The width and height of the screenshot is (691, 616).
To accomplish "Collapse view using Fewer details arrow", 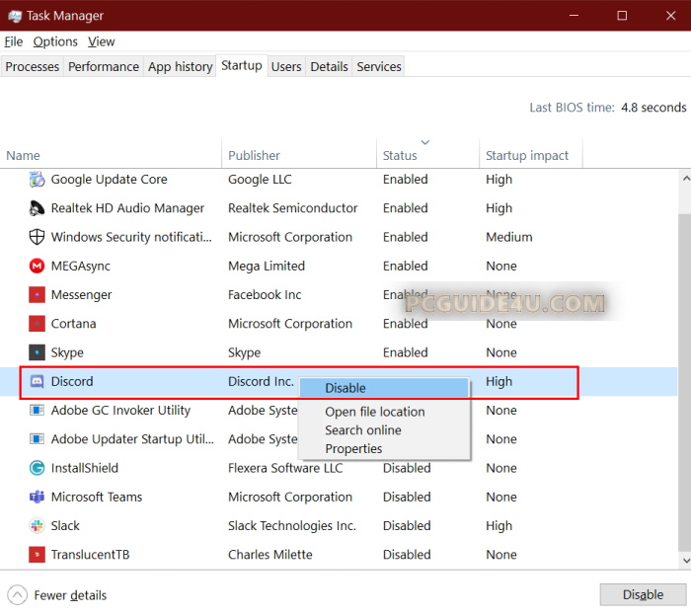I will 18,595.
